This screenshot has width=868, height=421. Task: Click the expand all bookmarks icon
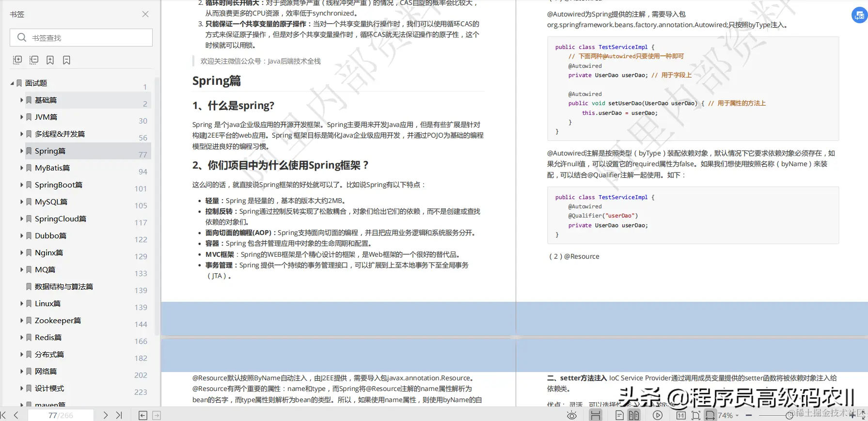(17, 60)
